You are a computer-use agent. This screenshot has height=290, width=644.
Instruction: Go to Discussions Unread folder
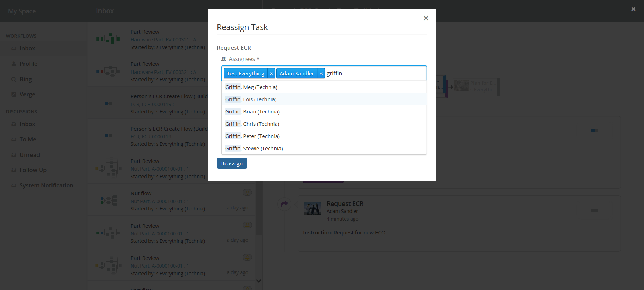click(x=29, y=155)
